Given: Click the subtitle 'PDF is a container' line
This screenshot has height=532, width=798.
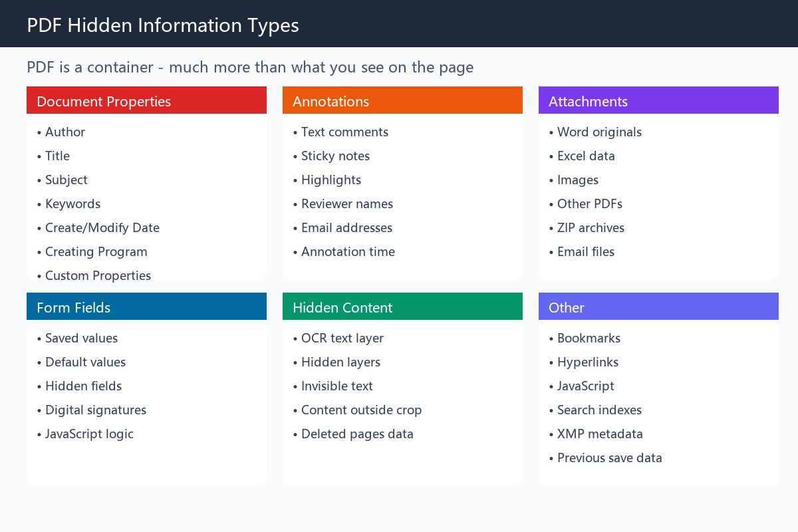Looking at the screenshot, I should pos(250,67).
